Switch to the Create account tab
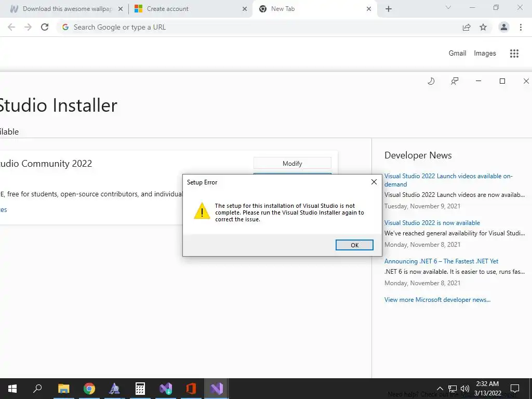The height and width of the screenshot is (399, 532). [190, 9]
